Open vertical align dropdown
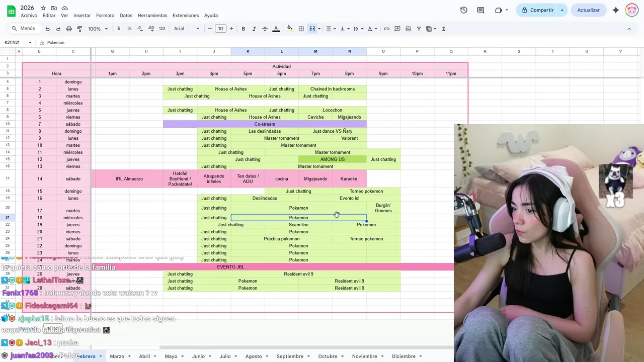This screenshot has width=644, height=362. (x=344, y=29)
